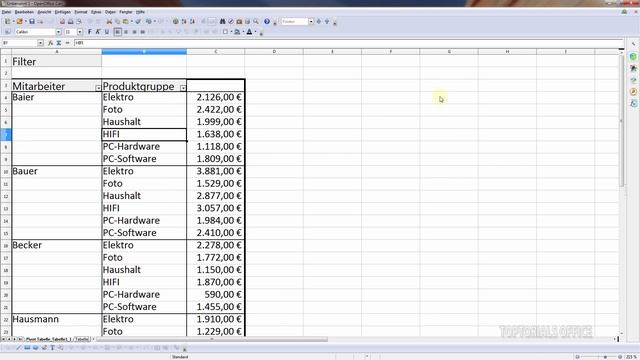Image resolution: width=640 pixels, height=360 pixels.
Task: Click the Filter button in cell A1
Action: coord(56,61)
